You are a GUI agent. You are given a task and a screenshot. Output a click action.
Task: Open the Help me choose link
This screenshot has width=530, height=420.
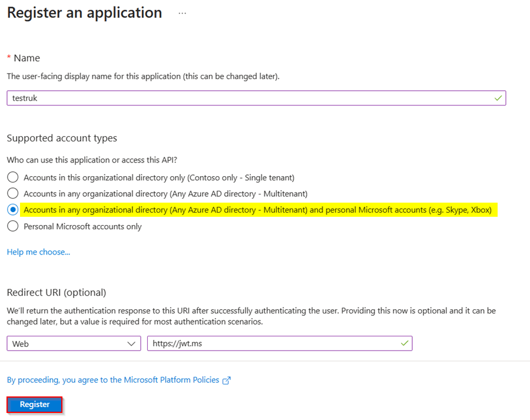pos(38,252)
